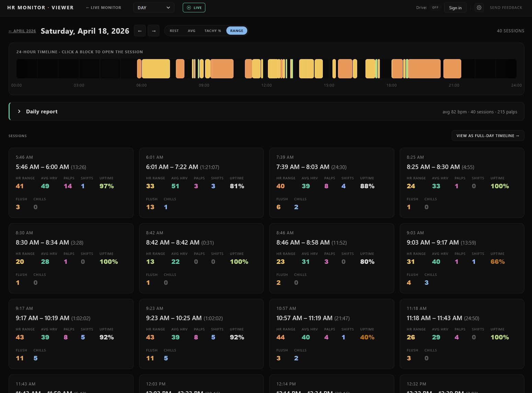The width and height of the screenshot is (532, 393).
Task: Go to previous day with left arrow
Action: pyautogui.click(x=140, y=31)
